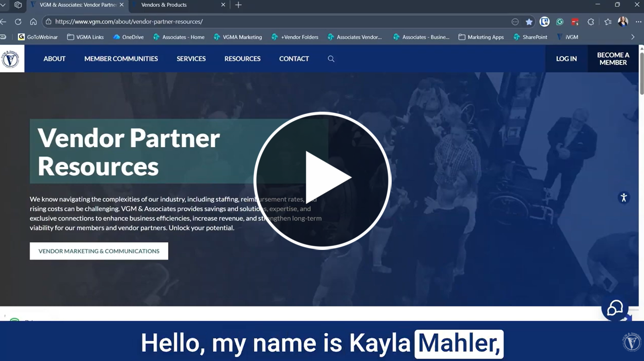The width and height of the screenshot is (644, 361).
Task: Expand the bookmarks bar overflow chevron
Action: [633, 37]
